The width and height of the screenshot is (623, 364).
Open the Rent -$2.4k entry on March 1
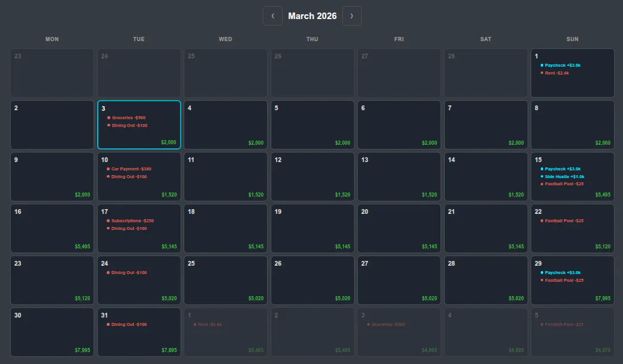[x=554, y=73]
